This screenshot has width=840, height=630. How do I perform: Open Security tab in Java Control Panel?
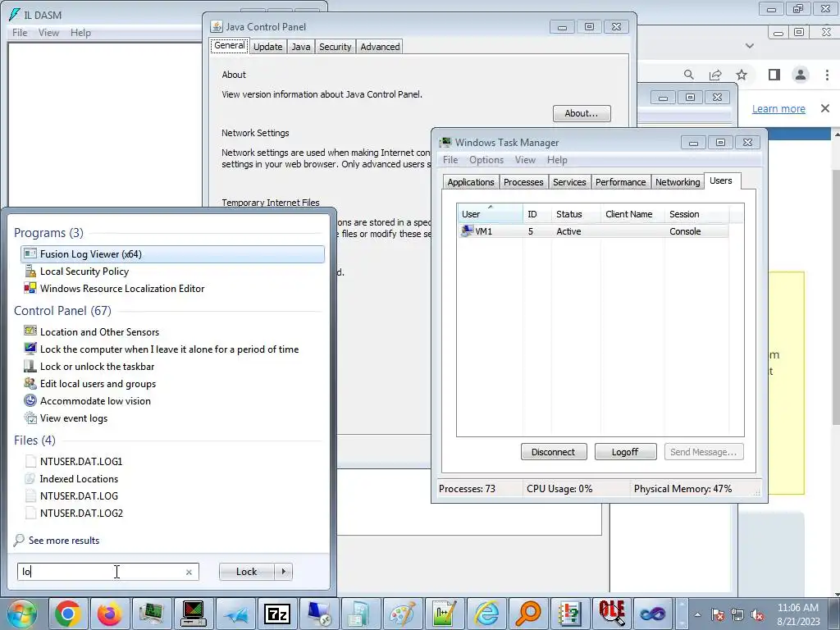(336, 47)
